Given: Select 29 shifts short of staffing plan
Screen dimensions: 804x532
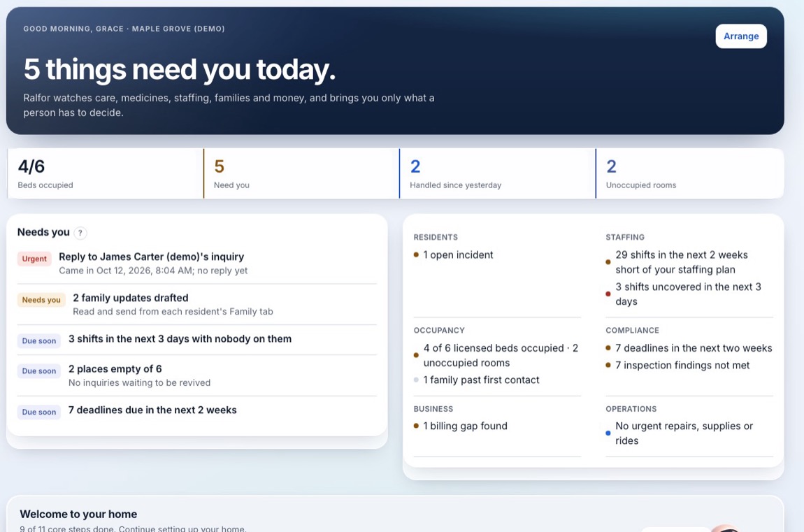Looking at the screenshot, I should [682, 262].
